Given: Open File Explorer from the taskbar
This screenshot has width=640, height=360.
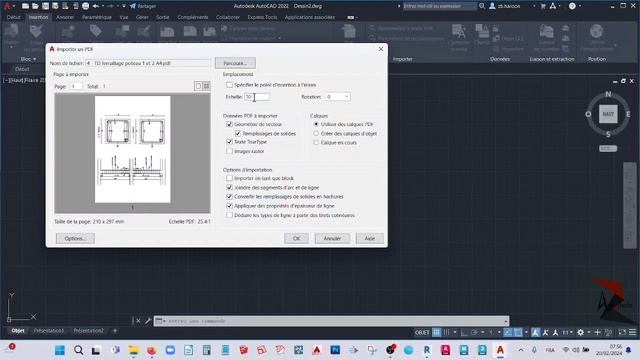Looking at the screenshot, I should tap(133, 350).
